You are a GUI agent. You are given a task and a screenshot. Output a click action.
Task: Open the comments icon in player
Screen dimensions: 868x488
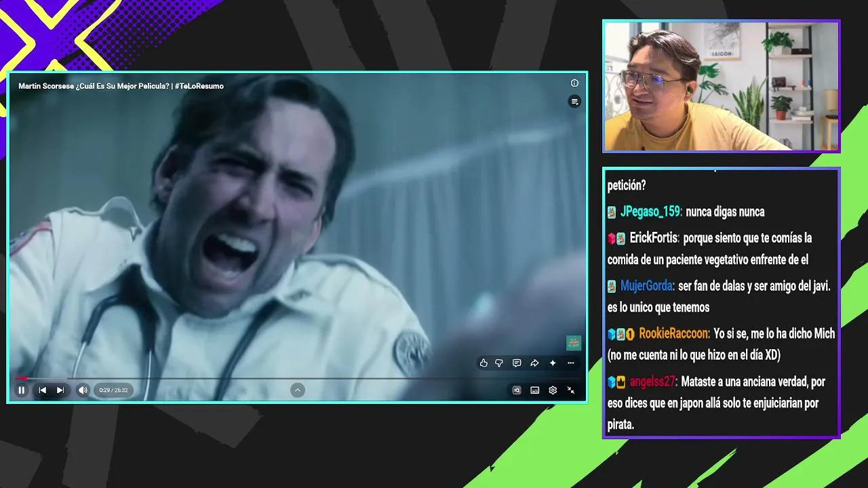point(517,363)
